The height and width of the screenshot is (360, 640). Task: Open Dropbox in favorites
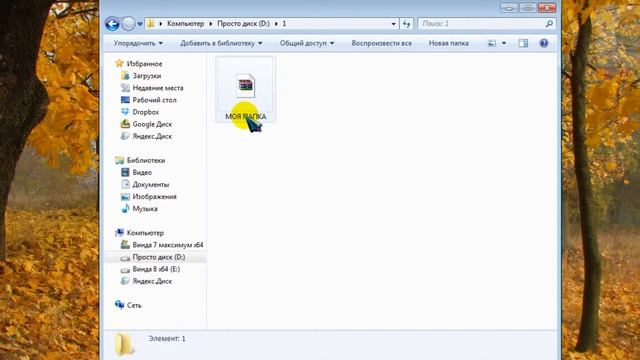pyautogui.click(x=145, y=112)
